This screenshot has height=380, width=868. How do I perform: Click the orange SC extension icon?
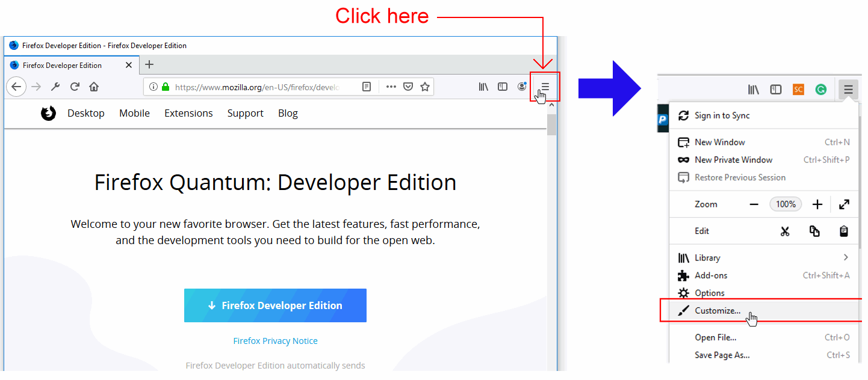coord(798,90)
